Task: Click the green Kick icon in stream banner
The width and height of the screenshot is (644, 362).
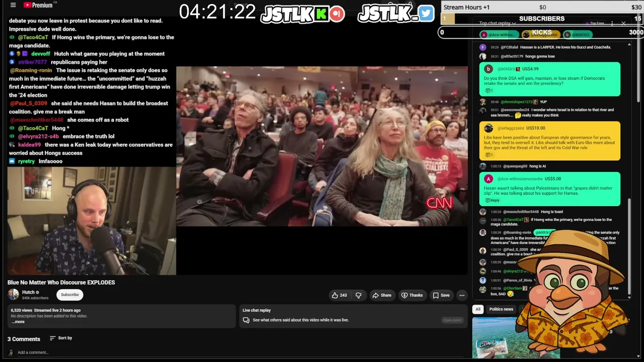Action: [321, 14]
